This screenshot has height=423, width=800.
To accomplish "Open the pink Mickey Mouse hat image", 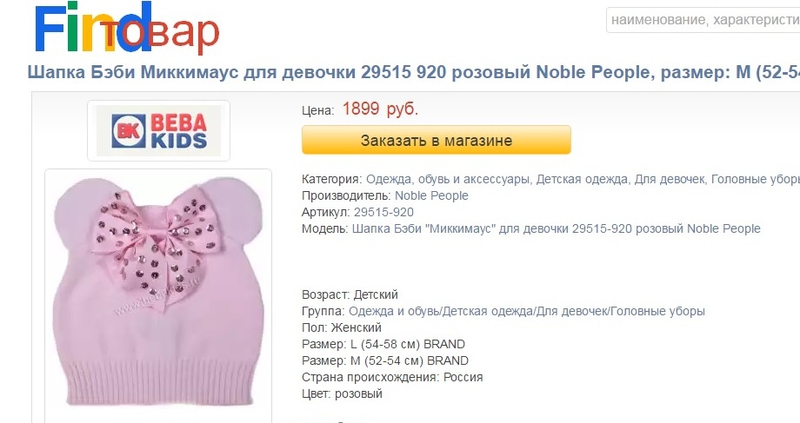I will tap(158, 293).
